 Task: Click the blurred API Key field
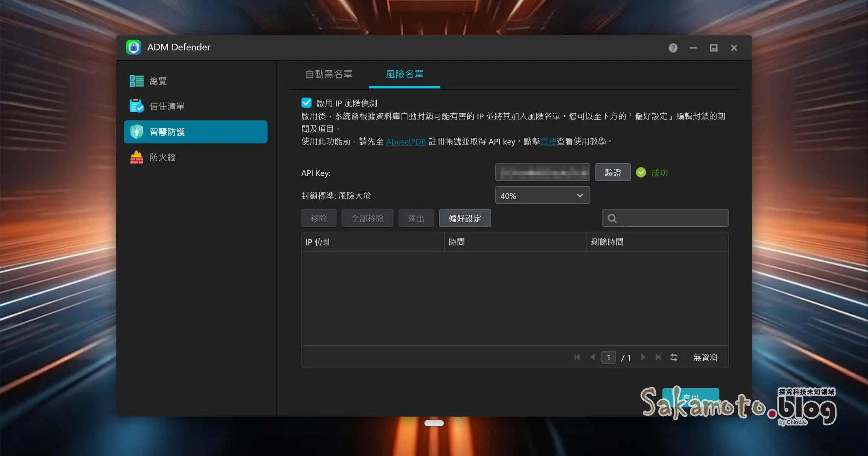(x=542, y=172)
